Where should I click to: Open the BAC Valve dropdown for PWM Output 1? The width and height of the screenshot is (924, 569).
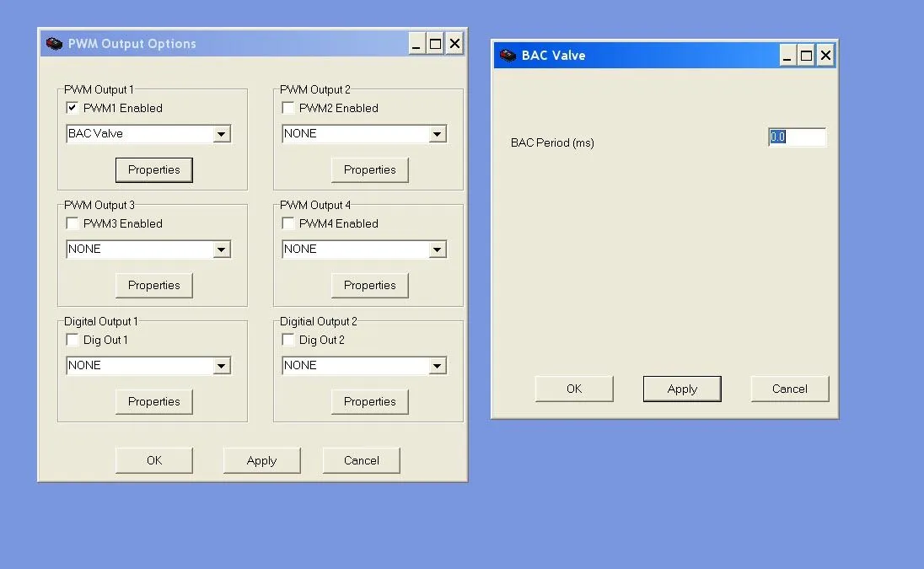point(221,134)
